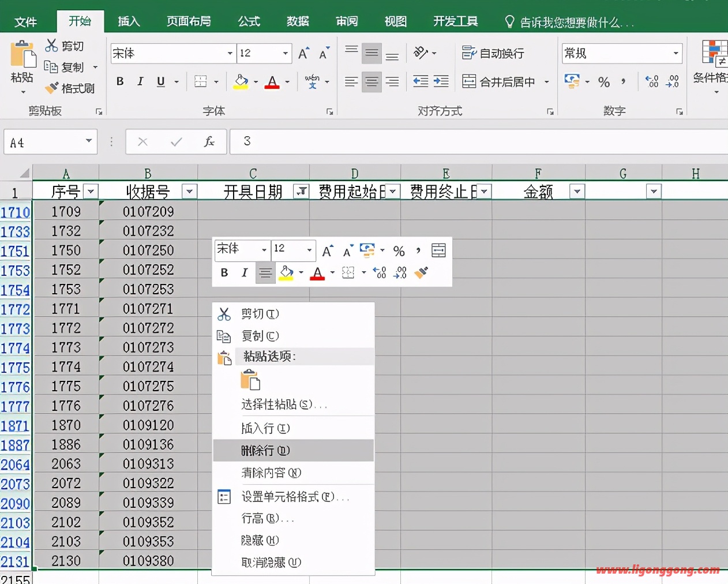This screenshot has width=728, height=584.
Task: Select the Format Painter brush in ribbon
Action: coord(52,88)
